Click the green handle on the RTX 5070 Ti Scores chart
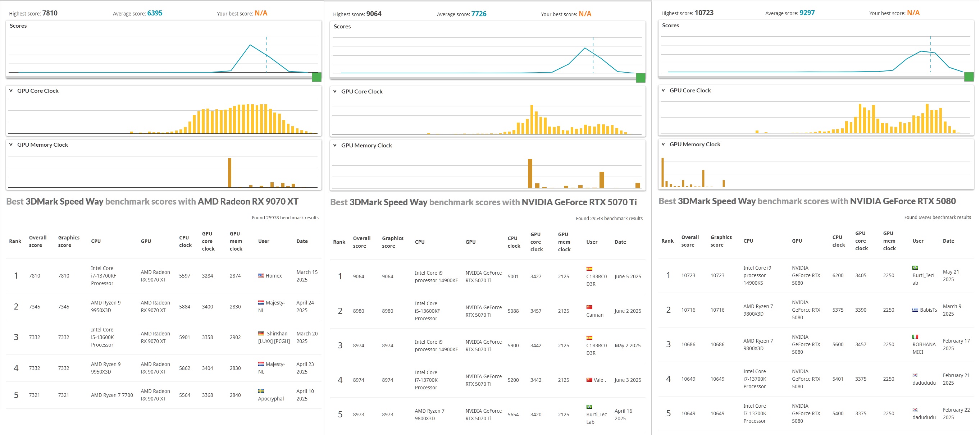Screen dimensions: 980x435 641,78
